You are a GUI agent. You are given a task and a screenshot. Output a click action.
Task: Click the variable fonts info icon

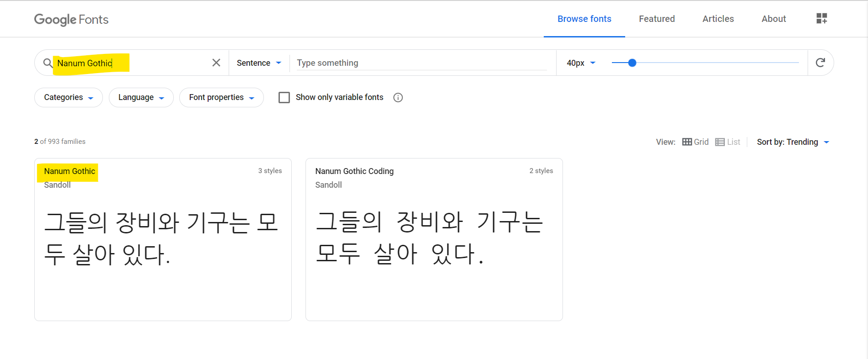[x=398, y=97]
